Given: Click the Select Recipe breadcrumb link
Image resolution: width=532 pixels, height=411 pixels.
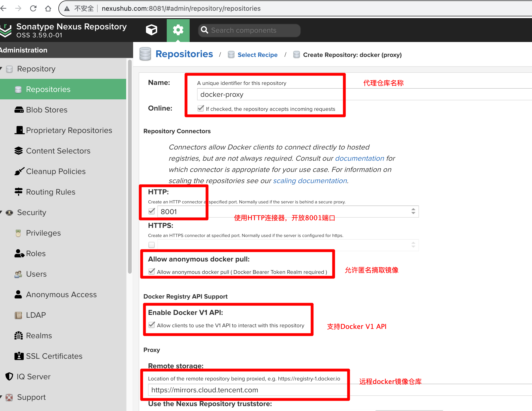Looking at the screenshot, I should (257, 55).
